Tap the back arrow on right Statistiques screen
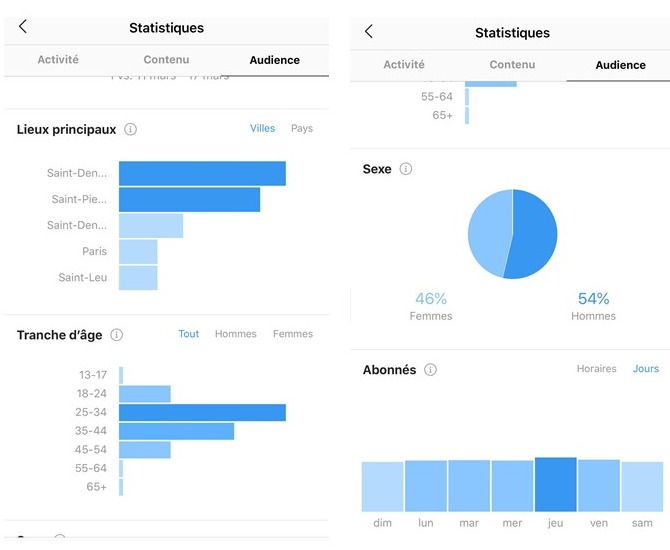 [369, 31]
